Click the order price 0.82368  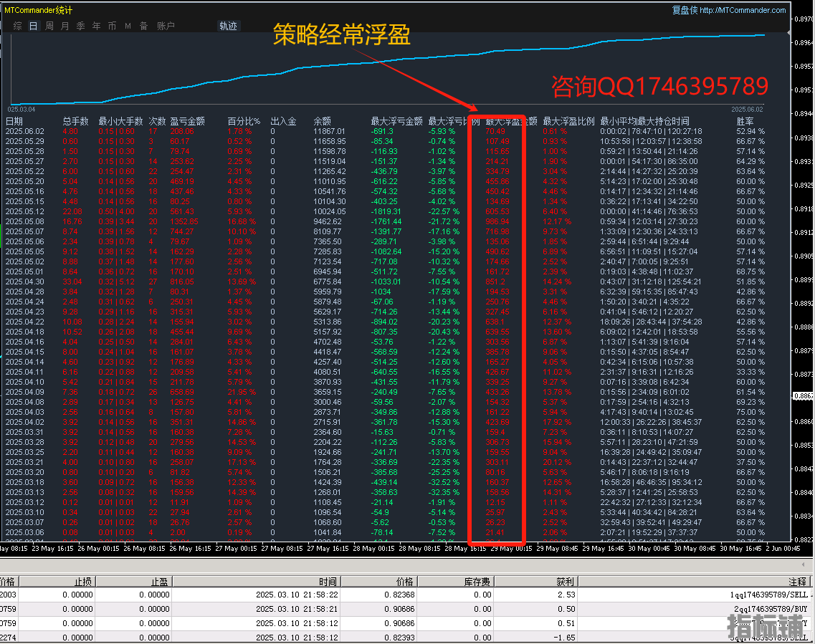(400, 595)
